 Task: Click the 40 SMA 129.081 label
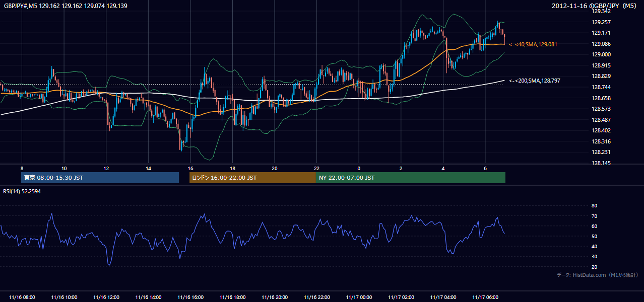click(533, 44)
